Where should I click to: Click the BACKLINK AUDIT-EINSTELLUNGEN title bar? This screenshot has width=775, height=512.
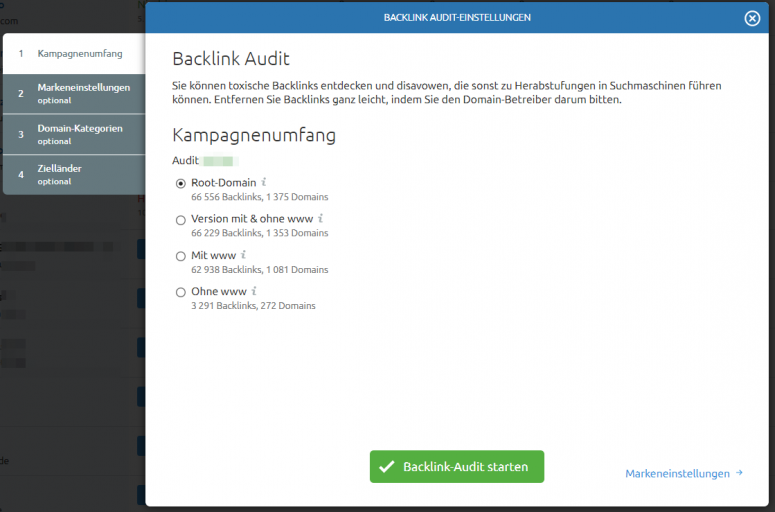click(x=457, y=18)
